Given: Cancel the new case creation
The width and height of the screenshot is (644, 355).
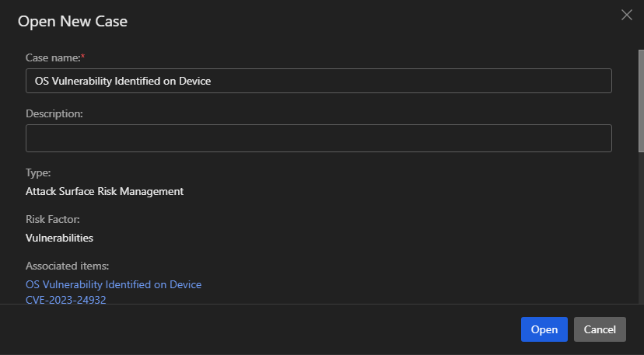Looking at the screenshot, I should 600,329.
